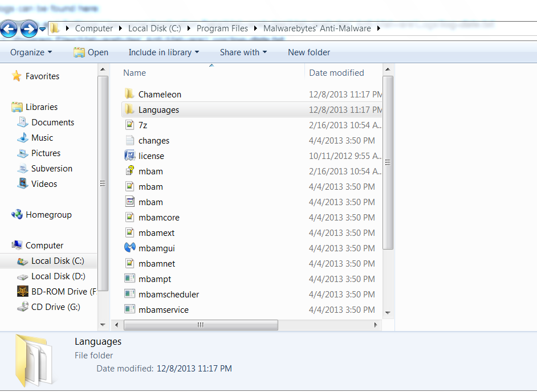Click the Languages folder thumbnail in details pane

34,361
